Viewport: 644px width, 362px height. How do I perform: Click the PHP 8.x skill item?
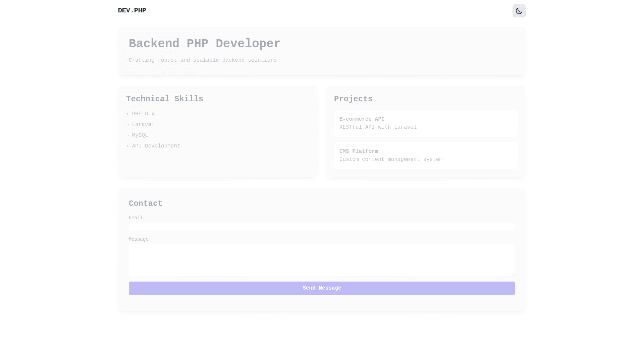click(143, 114)
